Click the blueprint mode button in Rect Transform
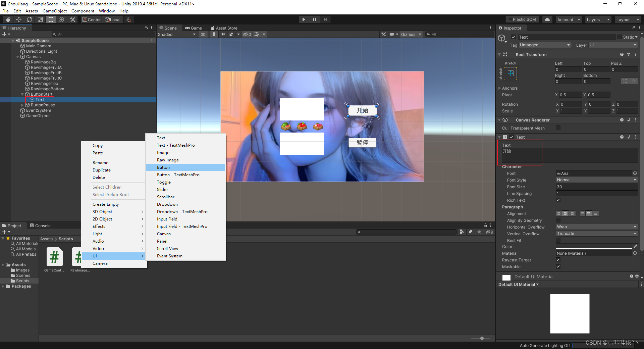Viewport: 644px width, 349px height. coord(625,81)
